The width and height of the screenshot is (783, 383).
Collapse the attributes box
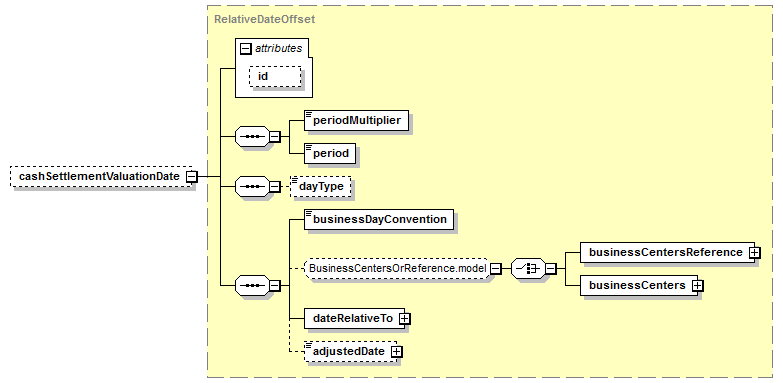click(245, 48)
